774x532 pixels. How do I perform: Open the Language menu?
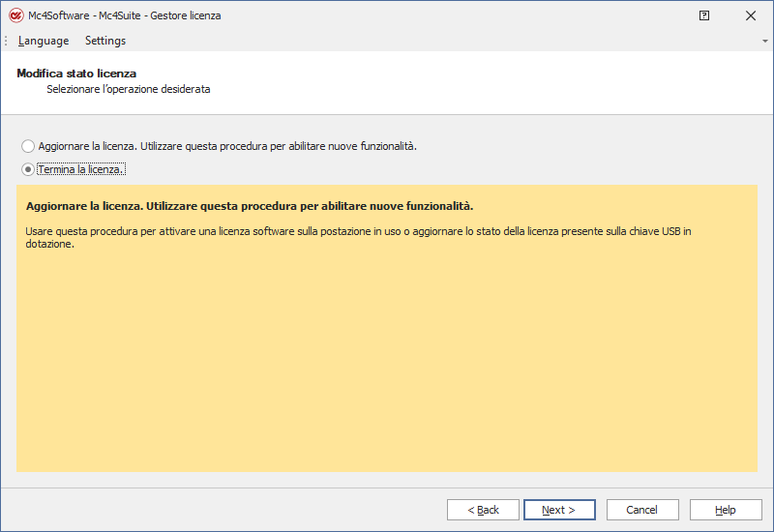point(44,41)
